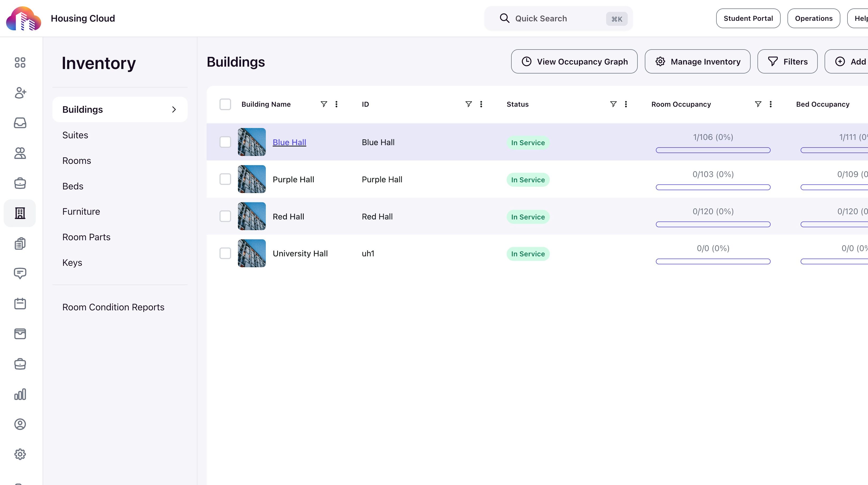Image resolution: width=868 pixels, height=485 pixels.
Task: Check the Blue Hall row checkbox
Action: [x=225, y=142]
